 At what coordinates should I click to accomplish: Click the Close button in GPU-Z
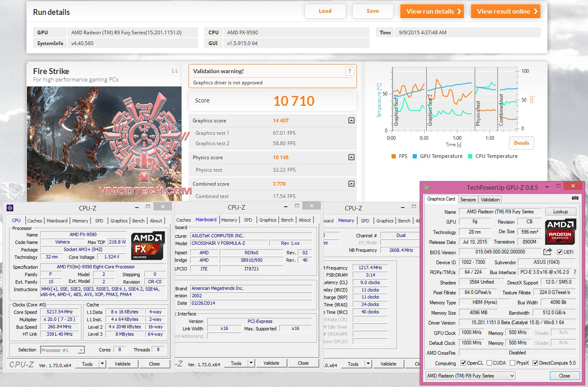564,376
